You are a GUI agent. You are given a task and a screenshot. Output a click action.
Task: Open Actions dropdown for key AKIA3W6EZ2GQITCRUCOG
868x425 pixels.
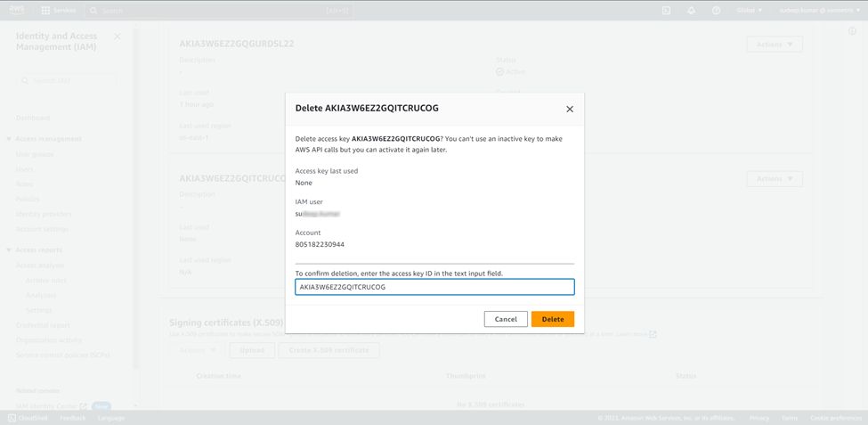point(775,178)
